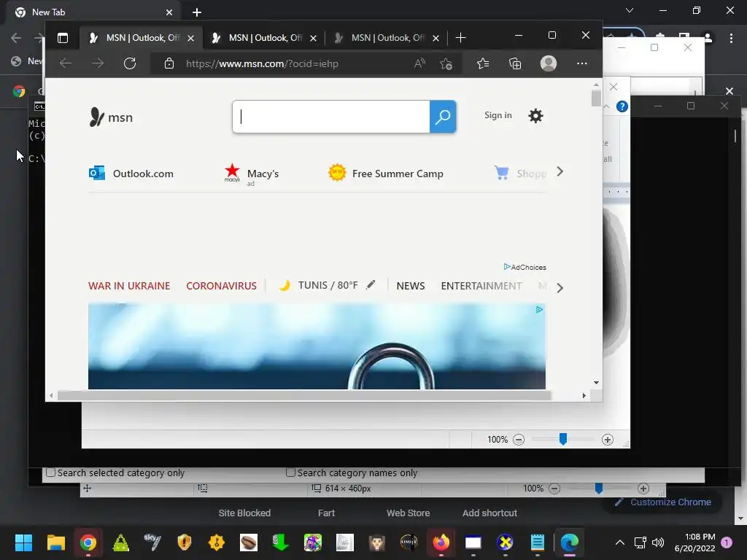Click Customize Chrome button
747x560 pixels.
[662, 502]
